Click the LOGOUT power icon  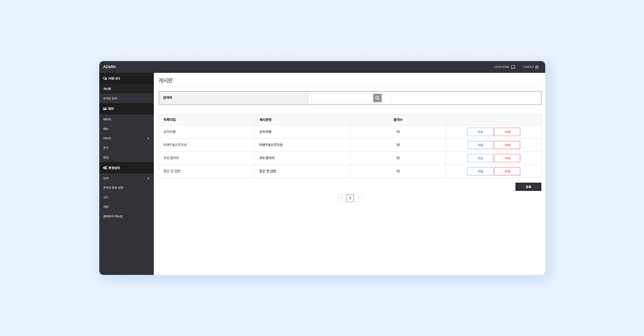(x=537, y=67)
